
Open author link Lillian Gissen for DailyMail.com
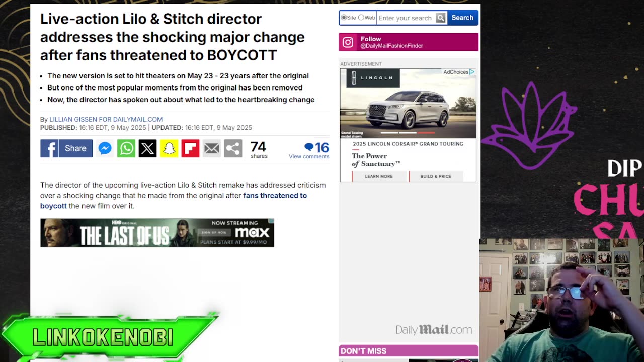point(106,119)
